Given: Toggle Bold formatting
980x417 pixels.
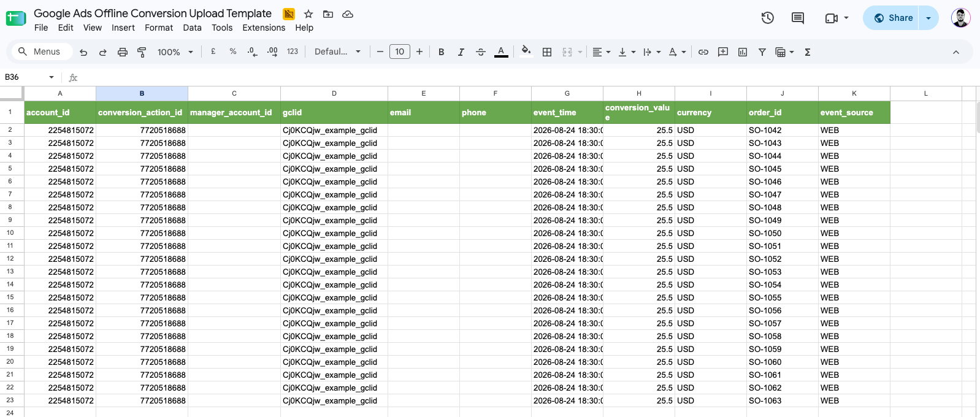Looking at the screenshot, I should click(x=442, y=52).
